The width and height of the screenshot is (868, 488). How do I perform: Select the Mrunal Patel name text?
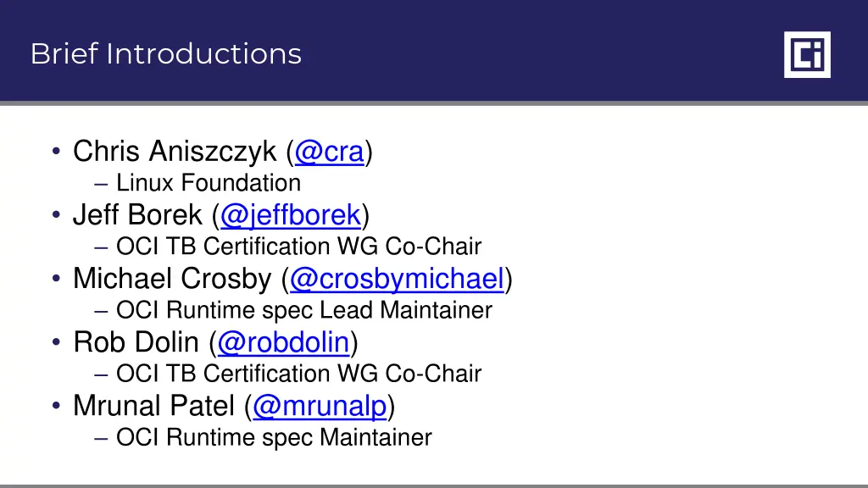154,406
